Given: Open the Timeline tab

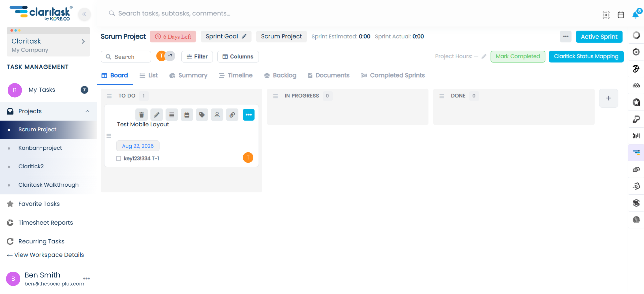Looking at the screenshot, I should coord(235,75).
